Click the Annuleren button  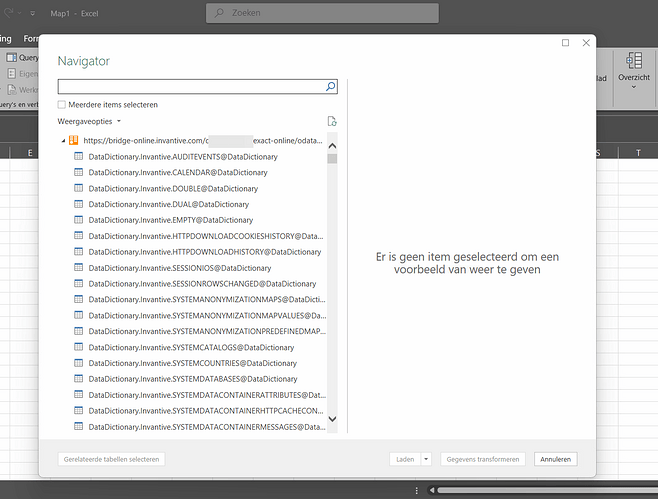[556, 459]
